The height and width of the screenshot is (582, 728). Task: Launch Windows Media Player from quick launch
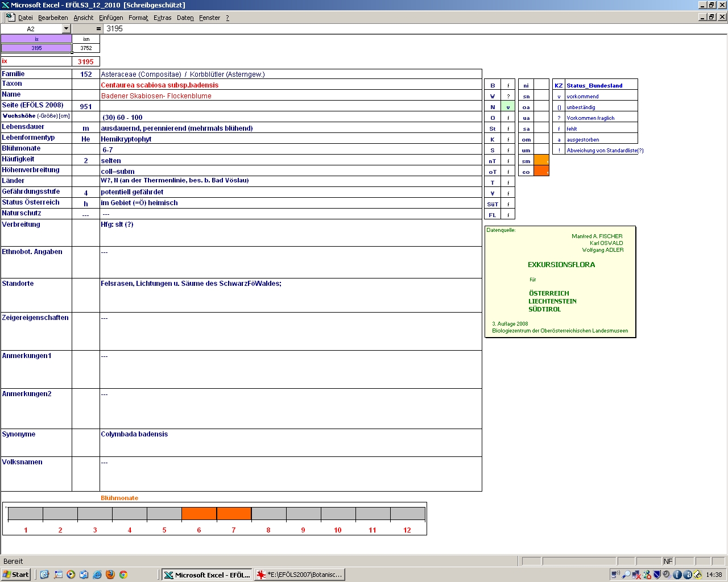71,575
